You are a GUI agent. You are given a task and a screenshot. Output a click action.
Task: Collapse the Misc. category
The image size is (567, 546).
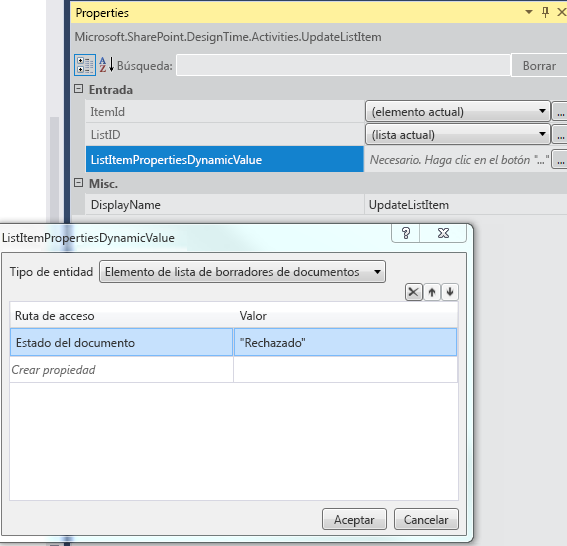pos(79,183)
